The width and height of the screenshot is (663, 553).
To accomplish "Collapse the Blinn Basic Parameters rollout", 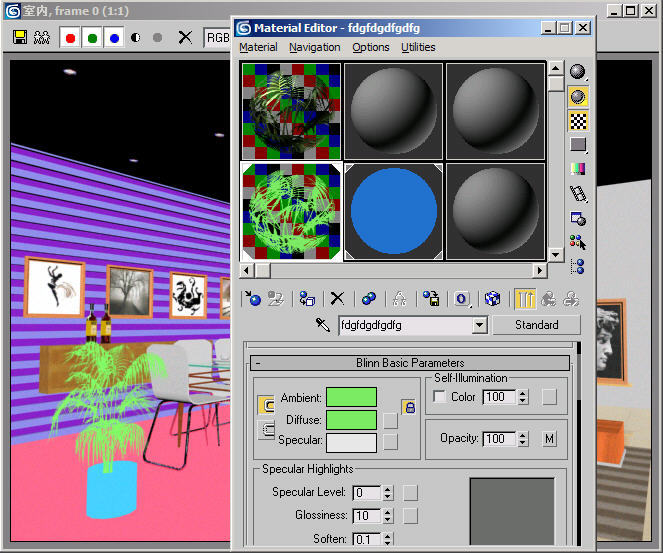I will (410, 363).
